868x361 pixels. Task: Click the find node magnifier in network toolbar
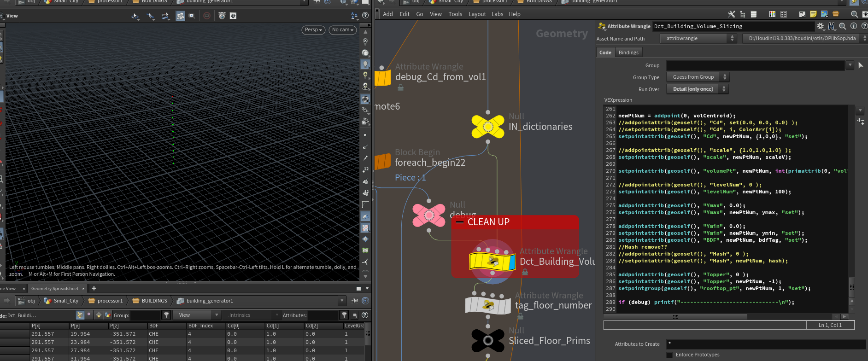click(x=854, y=14)
